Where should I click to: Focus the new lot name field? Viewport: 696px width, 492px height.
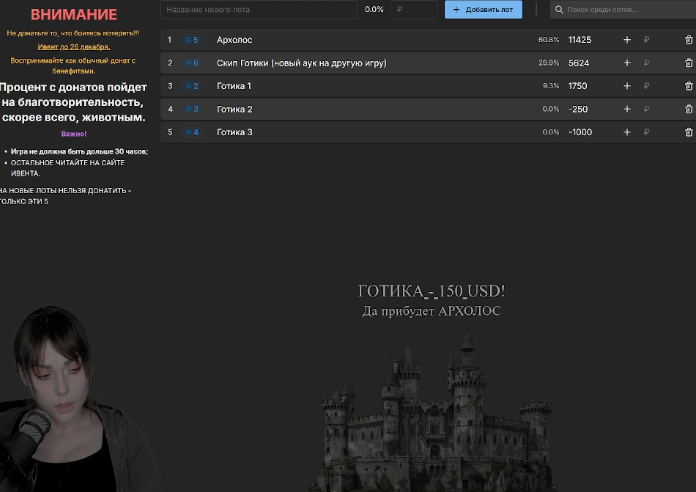click(259, 9)
